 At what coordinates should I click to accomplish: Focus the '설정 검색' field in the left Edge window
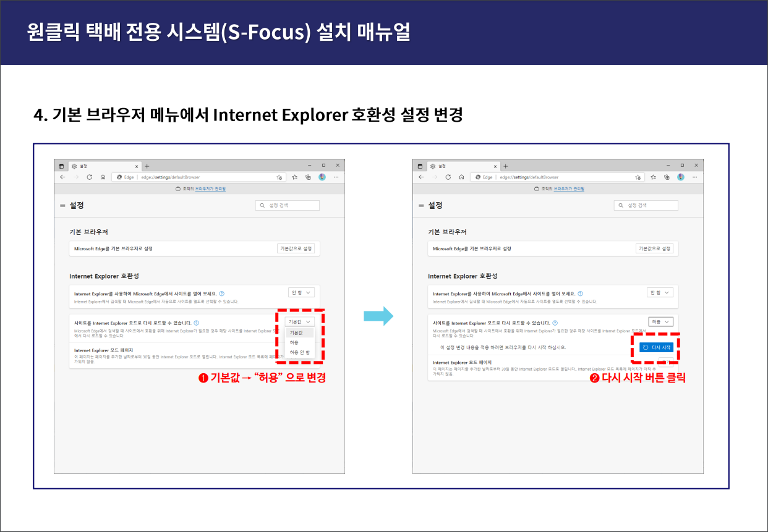click(288, 205)
